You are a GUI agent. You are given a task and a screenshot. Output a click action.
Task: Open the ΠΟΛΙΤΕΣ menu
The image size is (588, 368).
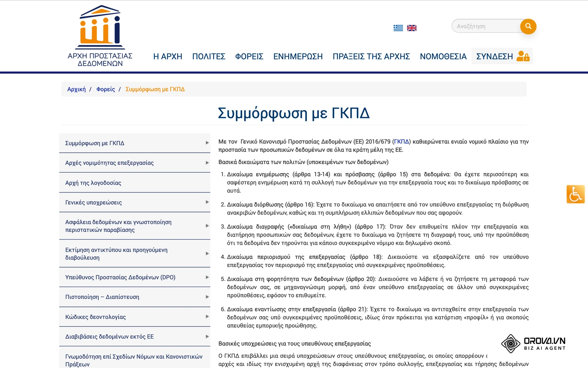[x=209, y=56]
